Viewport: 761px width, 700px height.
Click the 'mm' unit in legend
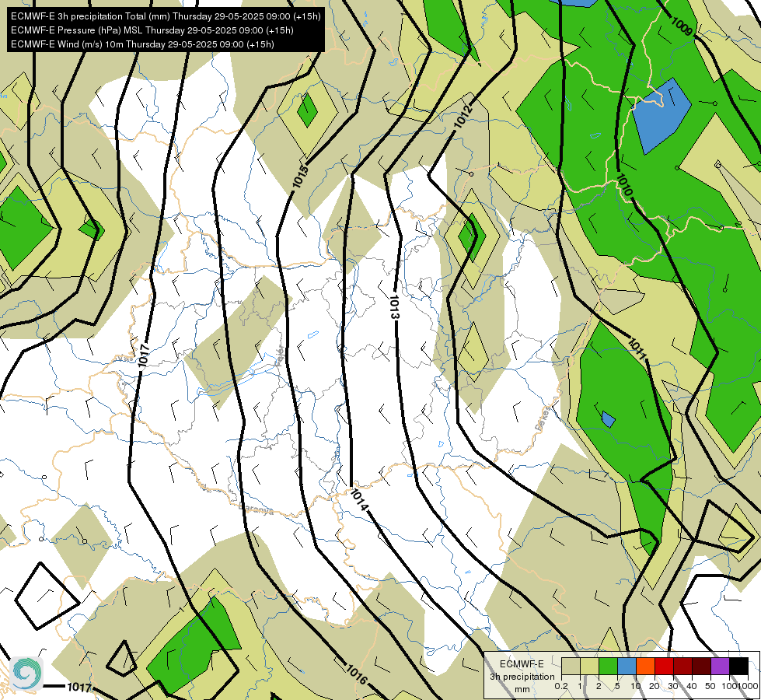click(522, 689)
